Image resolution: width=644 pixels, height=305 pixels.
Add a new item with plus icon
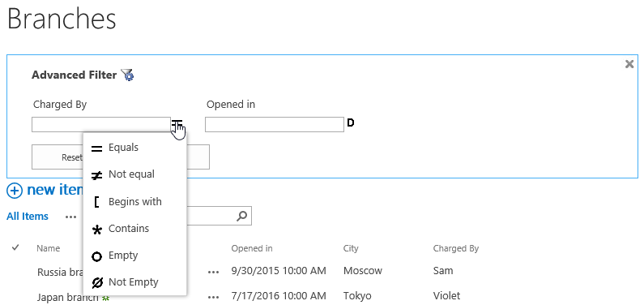[x=15, y=191]
